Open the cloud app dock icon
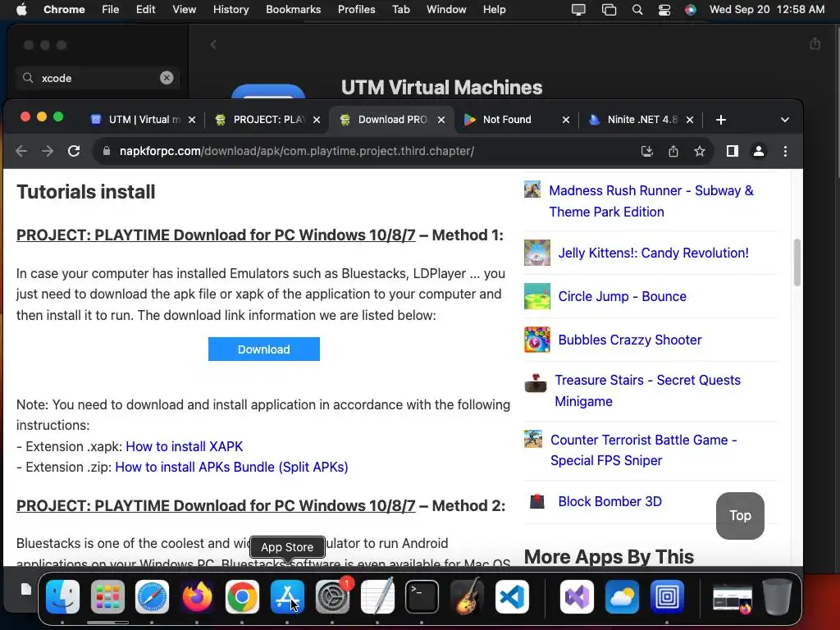The image size is (840, 630). [x=622, y=596]
